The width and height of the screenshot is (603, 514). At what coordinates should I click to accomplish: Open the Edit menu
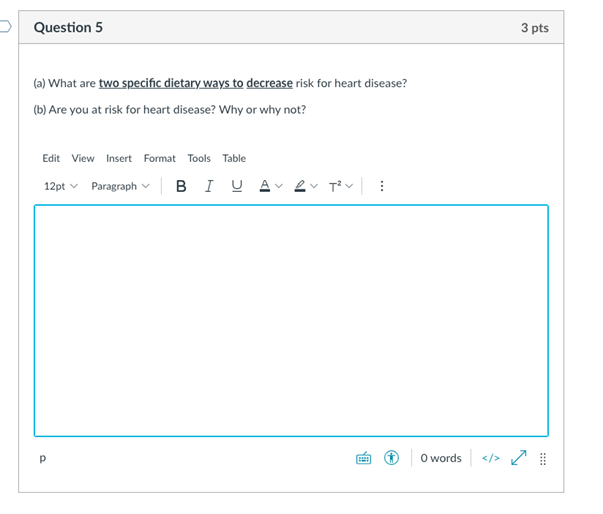(51, 158)
